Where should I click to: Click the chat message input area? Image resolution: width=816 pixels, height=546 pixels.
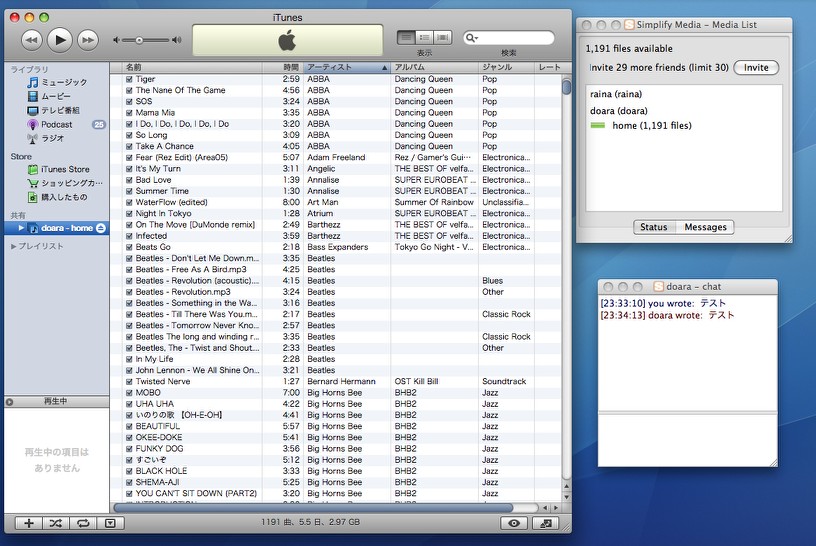pos(687,440)
